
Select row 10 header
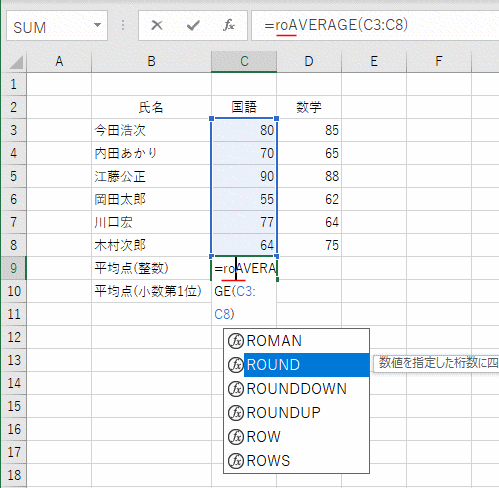(14, 291)
